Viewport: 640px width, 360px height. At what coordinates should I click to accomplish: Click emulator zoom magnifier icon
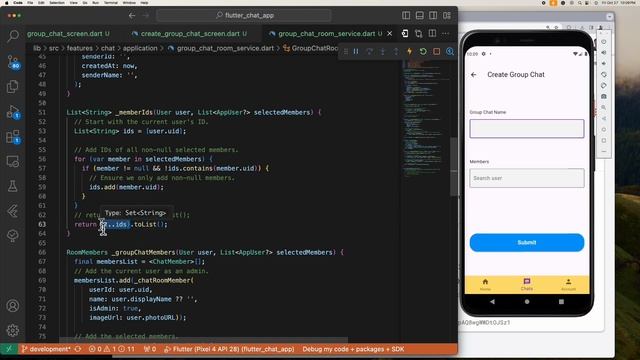pos(604,108)
